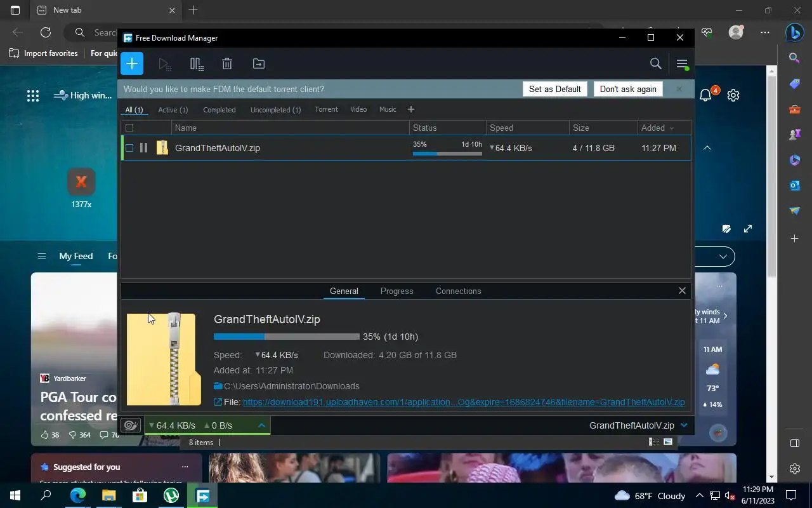Pause the GrandTheftAutoIV.zip download in its row
This screenshot has width=812, height=508.
point(143,148)
